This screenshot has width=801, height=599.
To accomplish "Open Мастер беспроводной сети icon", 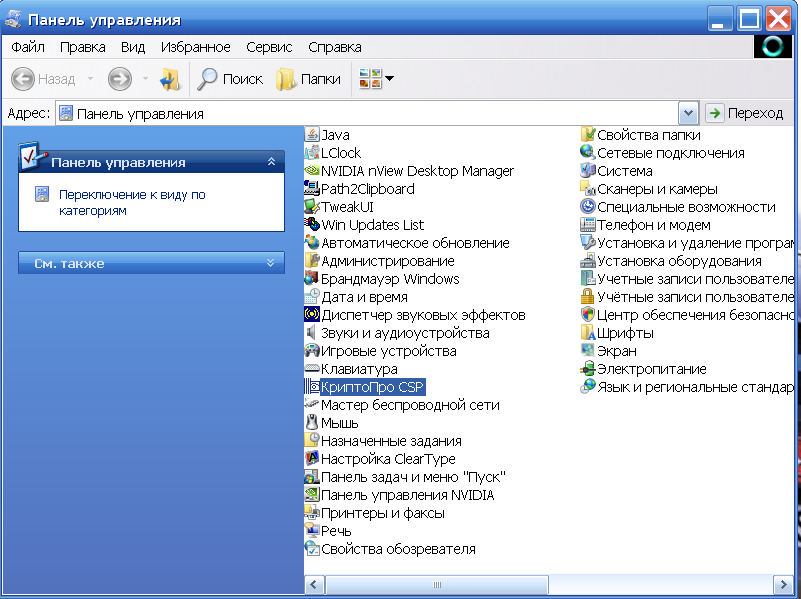I will (x=312, y=405).
